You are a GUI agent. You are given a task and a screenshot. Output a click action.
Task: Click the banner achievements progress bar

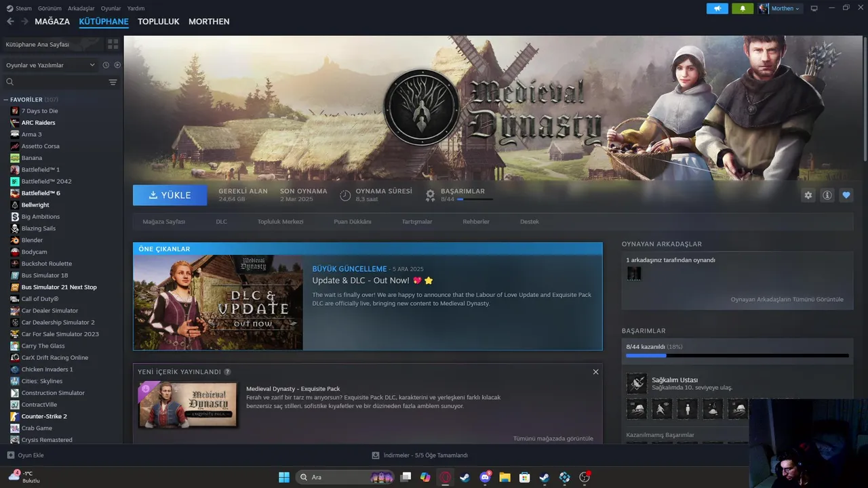point(475,199)
